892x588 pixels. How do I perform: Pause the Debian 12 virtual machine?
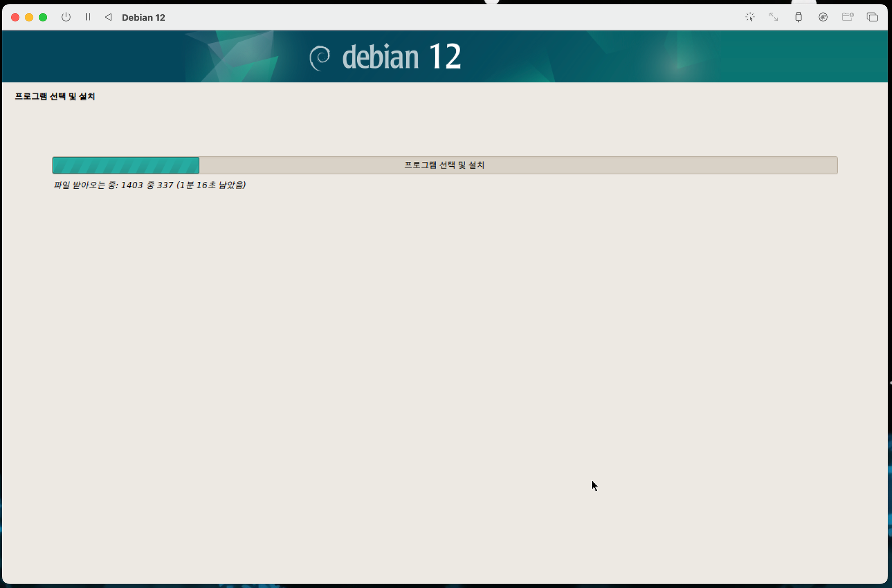[88, 17]
